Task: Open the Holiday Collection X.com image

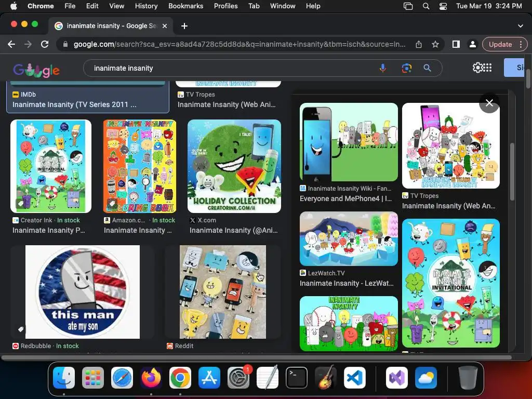Action: [234, 166]
